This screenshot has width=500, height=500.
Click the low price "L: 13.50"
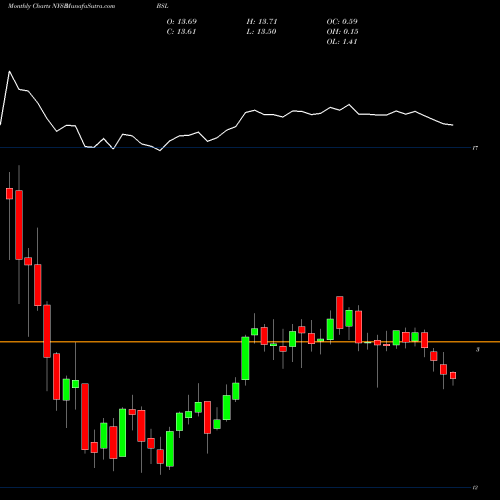point(261,32)
